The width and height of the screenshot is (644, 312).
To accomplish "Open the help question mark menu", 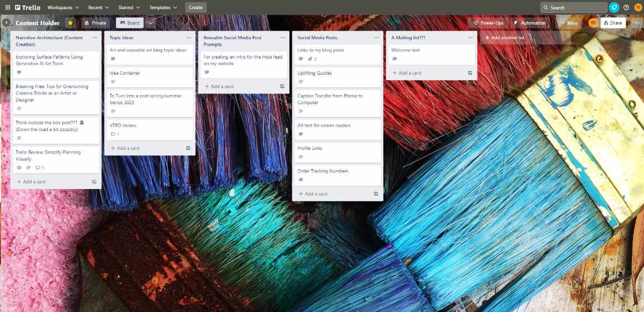I will [x=626, y=7].
